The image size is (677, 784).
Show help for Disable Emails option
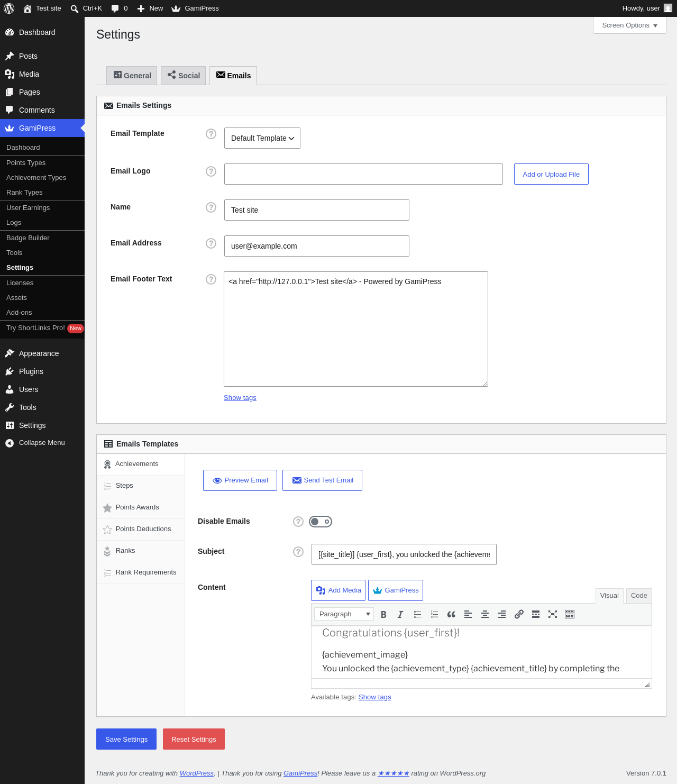pyautogui.click(x=298, y=522)
